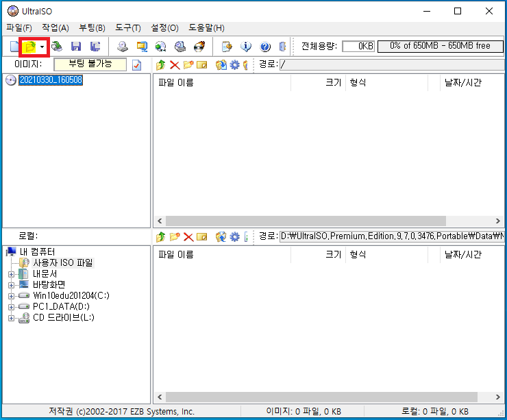The width and height of the screenshot is (507, 420).
Task: Save the image with the floppy disk icon
Action: click(x=76, y=47)
